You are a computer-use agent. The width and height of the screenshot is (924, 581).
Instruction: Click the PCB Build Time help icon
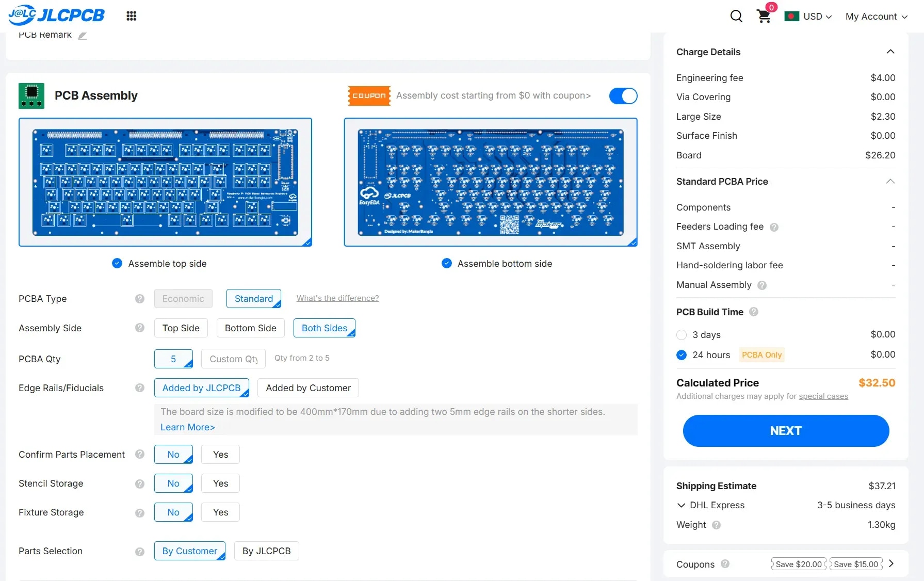pos(754,312)
